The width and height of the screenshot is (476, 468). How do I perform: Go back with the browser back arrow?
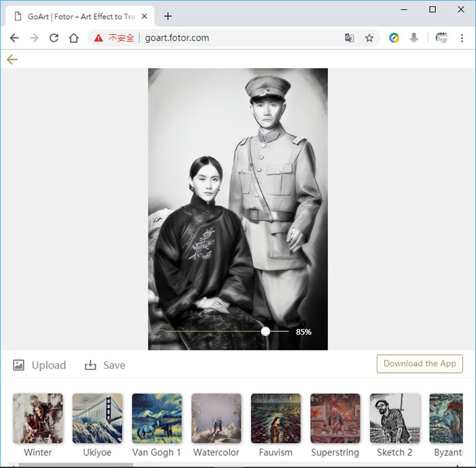14,38
